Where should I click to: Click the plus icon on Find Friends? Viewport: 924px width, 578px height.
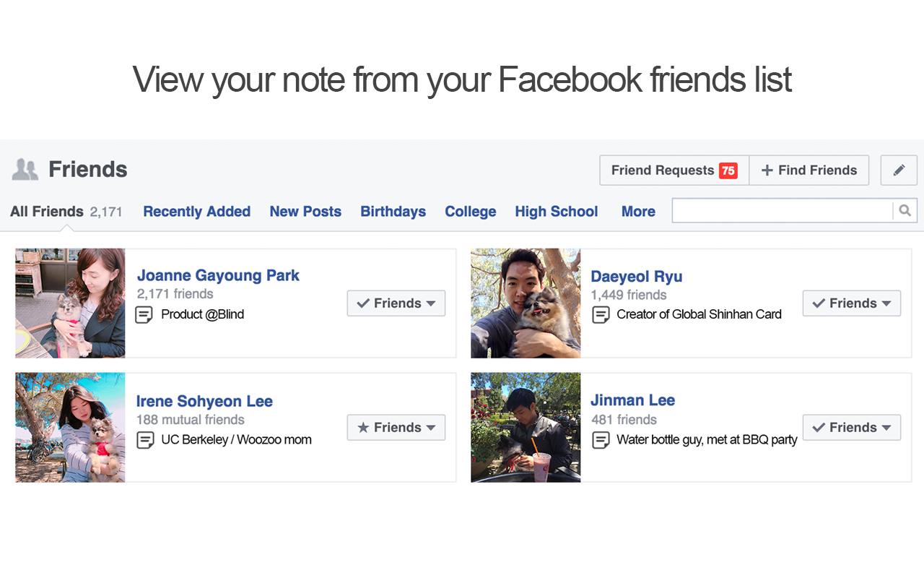click(x=767, y=170)
